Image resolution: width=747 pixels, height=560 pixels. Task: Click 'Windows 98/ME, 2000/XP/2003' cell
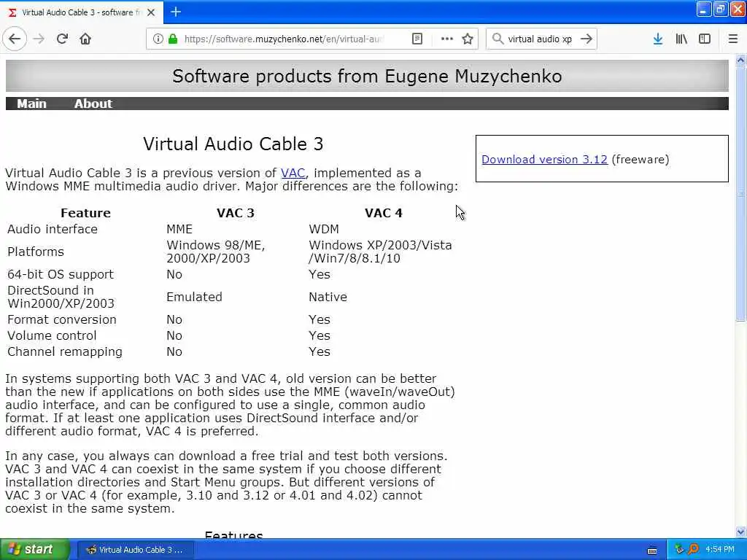click(215, 252)
